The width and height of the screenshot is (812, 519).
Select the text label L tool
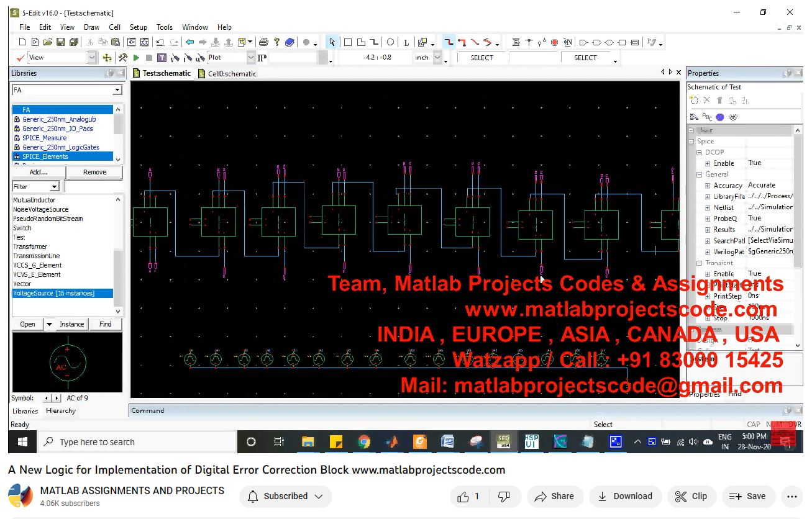coord(406,42)
